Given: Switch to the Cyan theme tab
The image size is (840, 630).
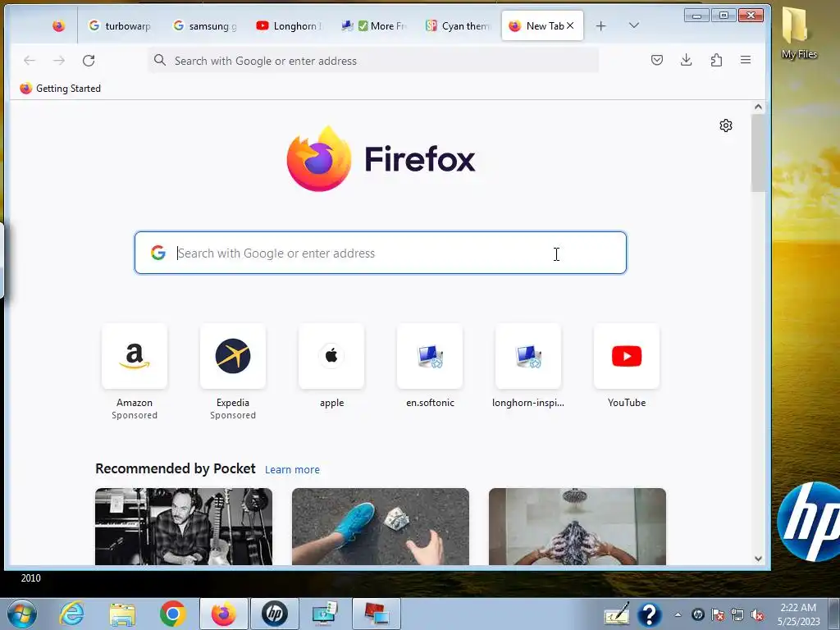Looking at the screenshot, I should [x=458, y=25].
